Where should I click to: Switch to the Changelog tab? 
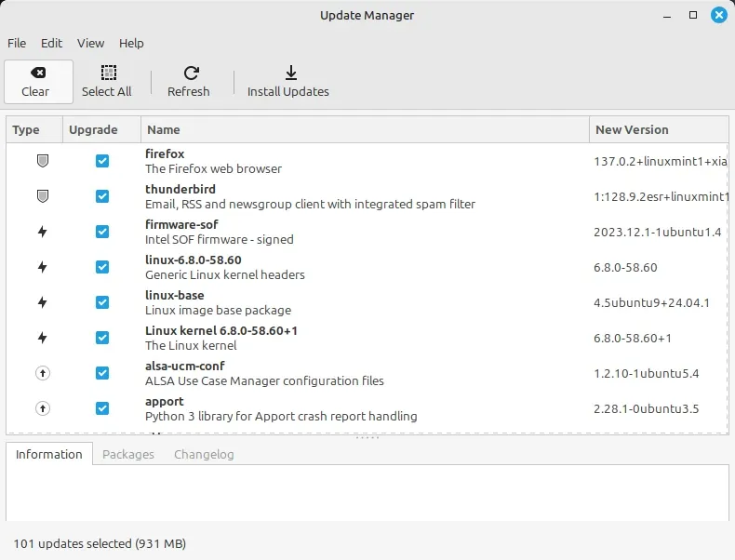[204, 454]
